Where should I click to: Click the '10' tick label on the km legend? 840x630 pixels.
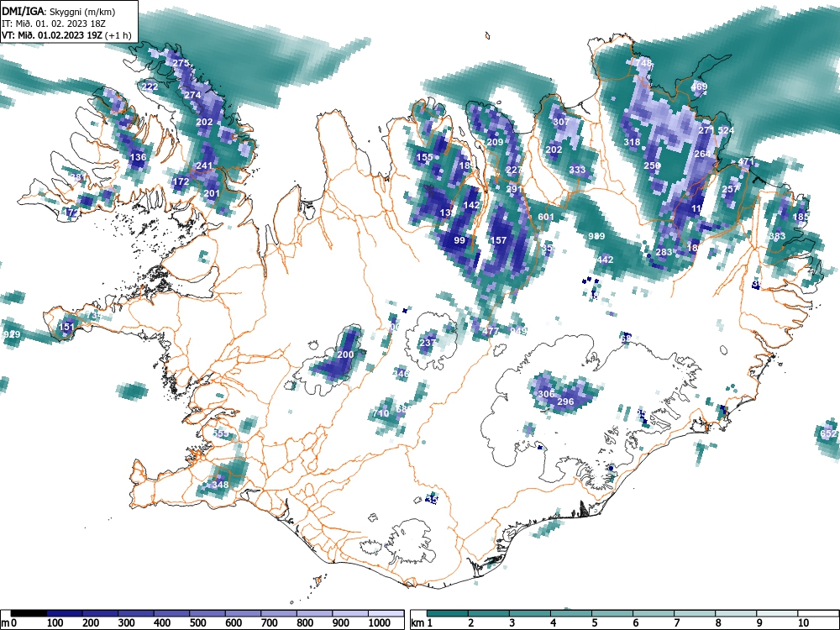[803, 623]
